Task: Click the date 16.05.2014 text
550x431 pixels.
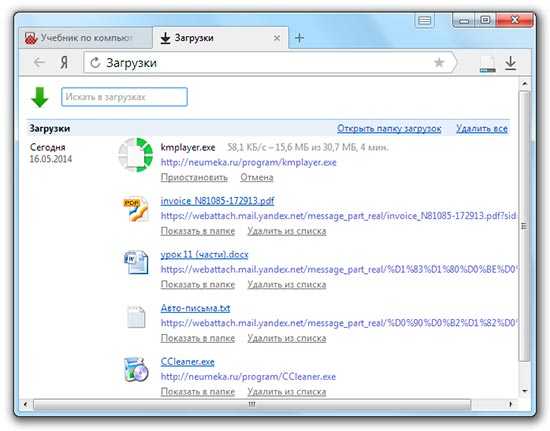Action: 51,159
